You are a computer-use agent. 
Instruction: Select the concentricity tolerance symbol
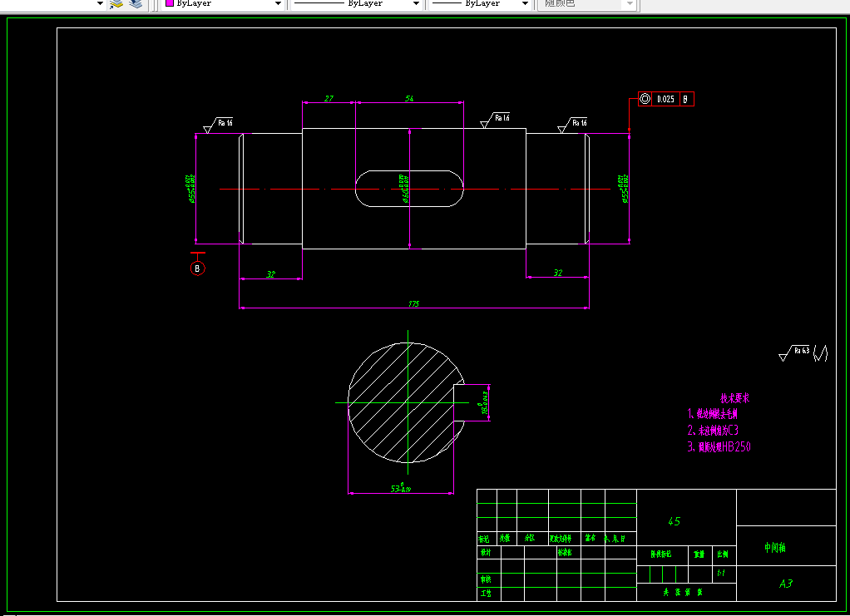645,99
